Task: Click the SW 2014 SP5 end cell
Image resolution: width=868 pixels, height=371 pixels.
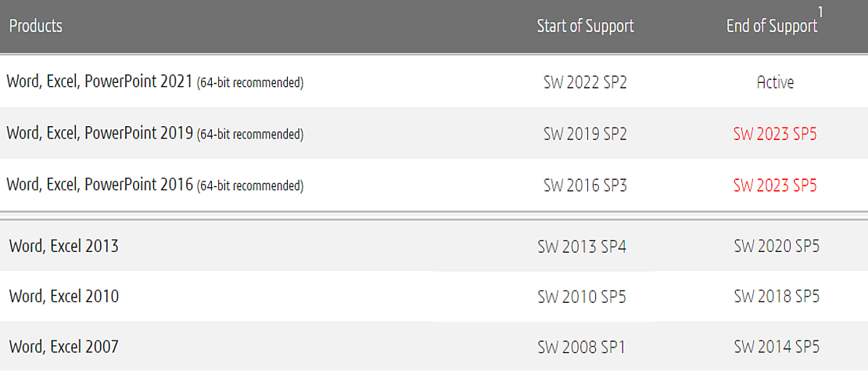Action: click(x=777, y=348)
